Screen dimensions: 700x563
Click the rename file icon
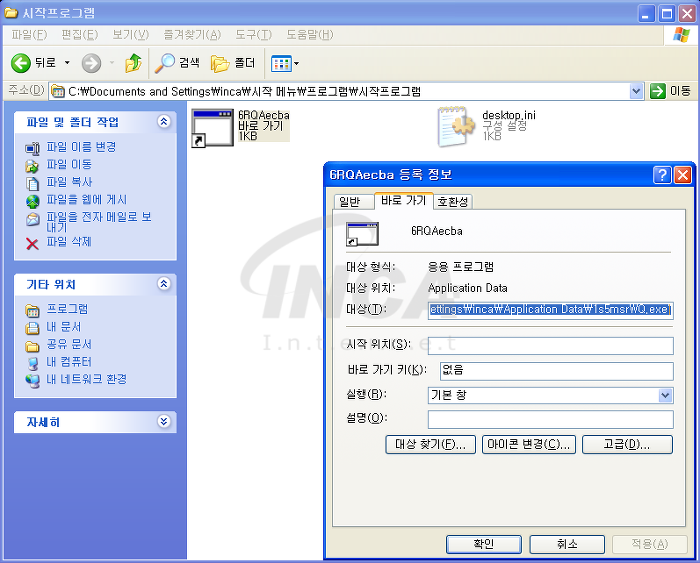pos(33,148)
